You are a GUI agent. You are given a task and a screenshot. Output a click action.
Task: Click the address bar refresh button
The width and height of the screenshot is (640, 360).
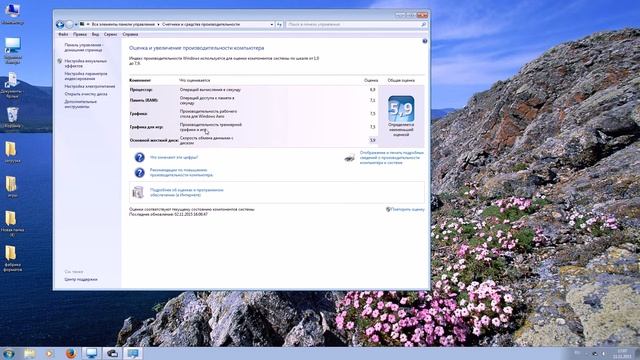pyautogui.click(x=279, y=24)
